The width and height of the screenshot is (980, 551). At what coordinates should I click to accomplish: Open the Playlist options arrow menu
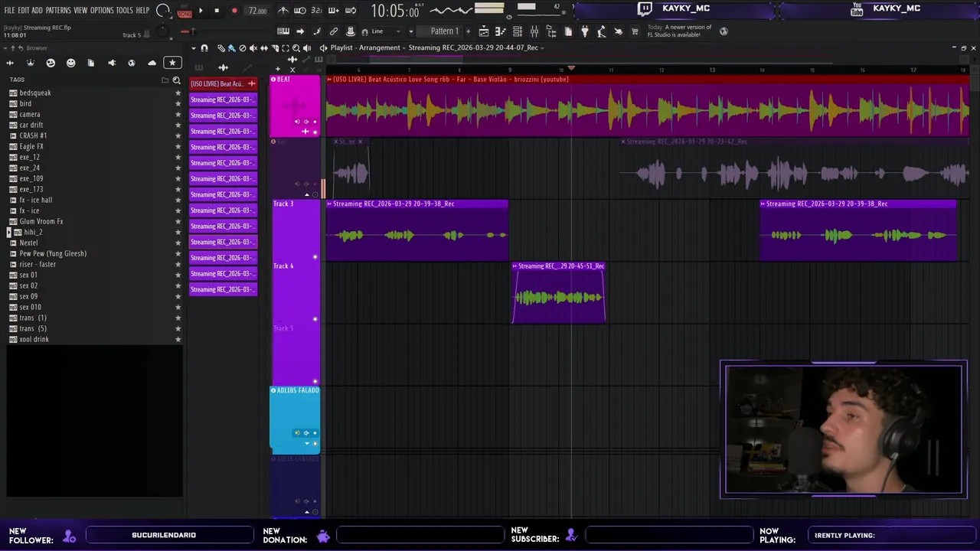(x=193, y=48)
